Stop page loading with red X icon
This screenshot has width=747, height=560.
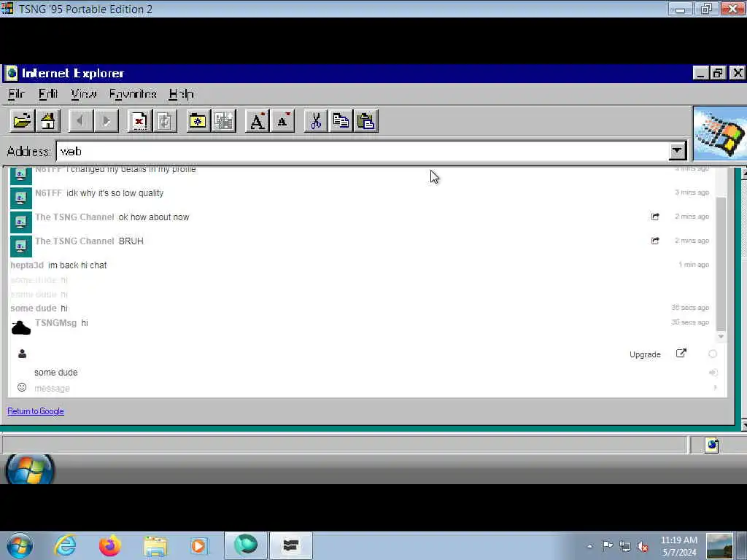139,121
